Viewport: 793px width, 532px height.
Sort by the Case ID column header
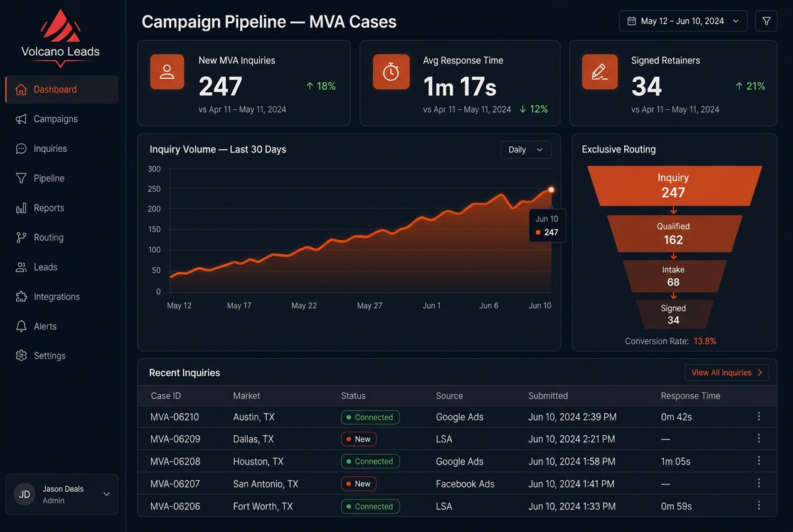pyautogui.click(x=166, y=396)
